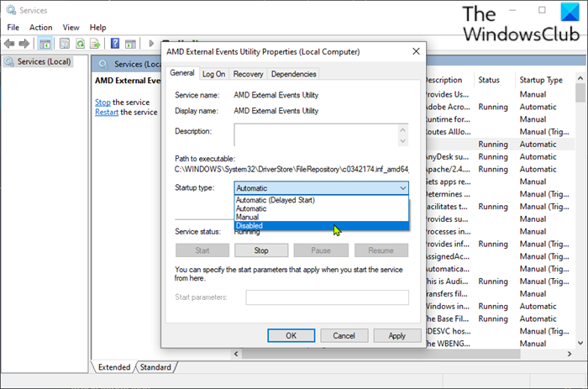Click the Description box scroll-up arrow
Screen dimensions: 588x389
(x=402, y=129)
